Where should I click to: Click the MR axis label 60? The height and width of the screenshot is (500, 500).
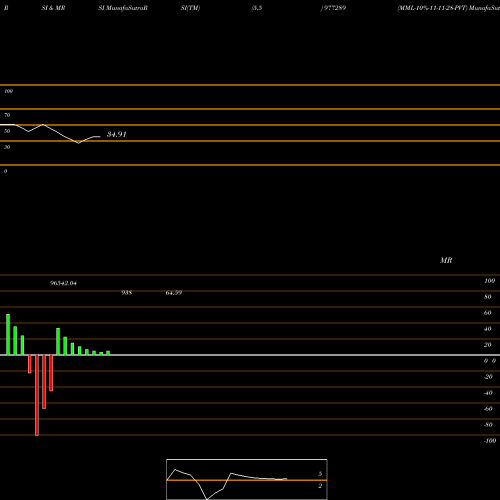point(487,313)
